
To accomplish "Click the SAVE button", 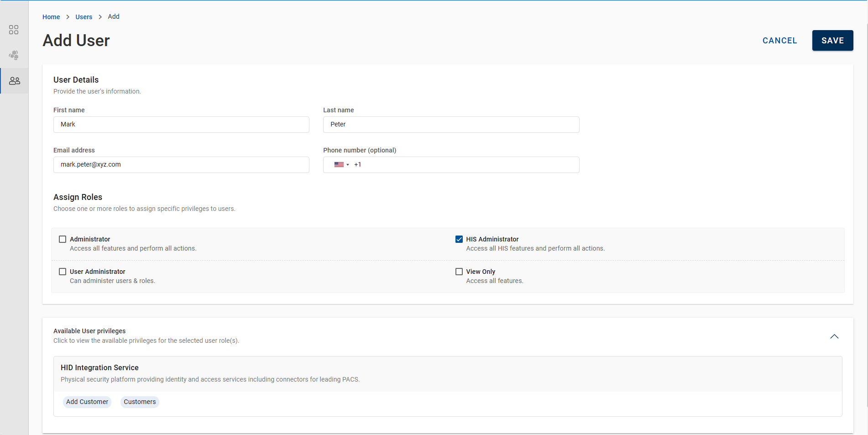I will (x=832, y=41).
